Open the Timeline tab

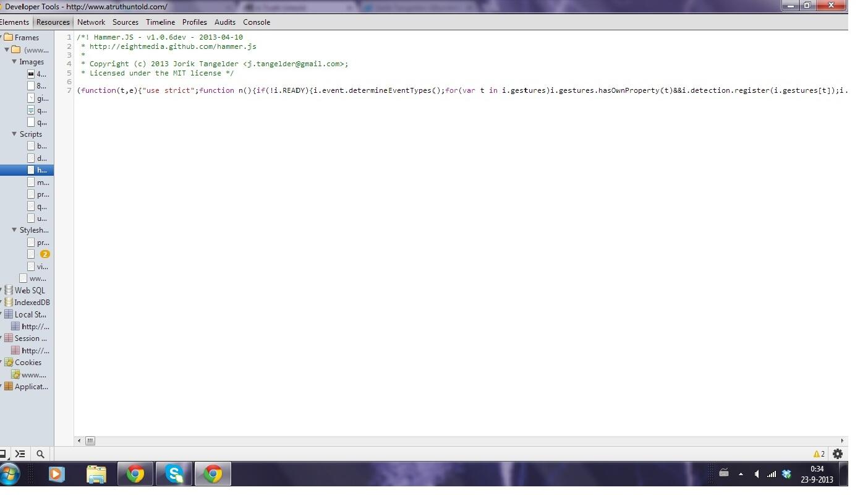[x=160, y=22]
